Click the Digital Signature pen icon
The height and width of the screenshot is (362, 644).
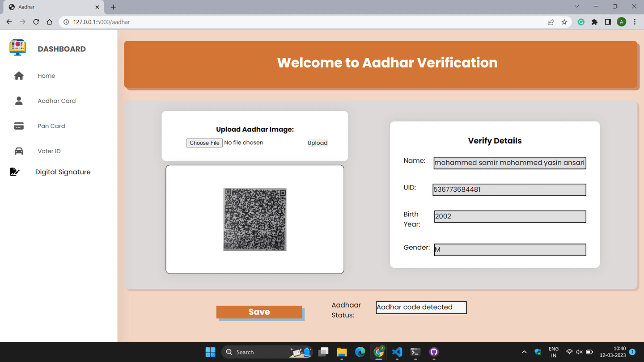(15, 172)
